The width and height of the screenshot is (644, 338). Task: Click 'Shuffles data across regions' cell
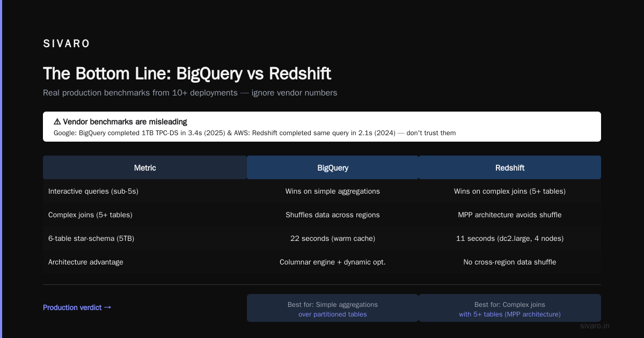pos(333,215)
